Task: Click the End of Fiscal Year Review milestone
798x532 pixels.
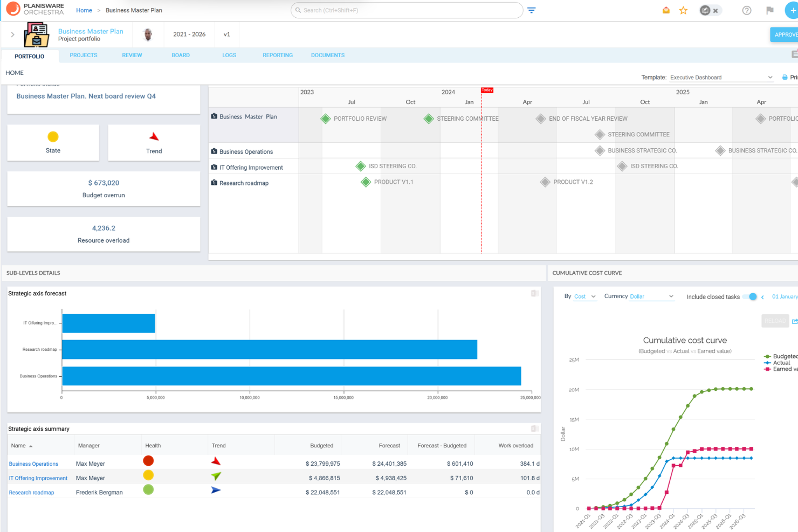Action: (541, 119)
